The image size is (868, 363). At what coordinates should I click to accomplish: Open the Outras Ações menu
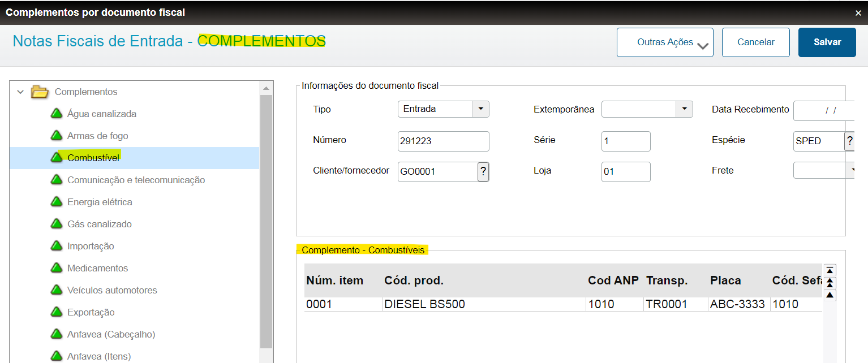(665, 42)
